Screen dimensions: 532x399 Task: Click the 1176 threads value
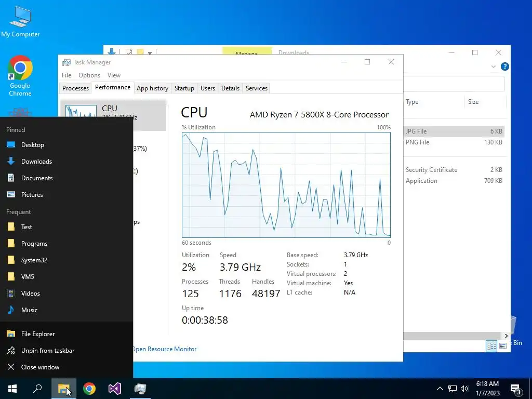230,294
